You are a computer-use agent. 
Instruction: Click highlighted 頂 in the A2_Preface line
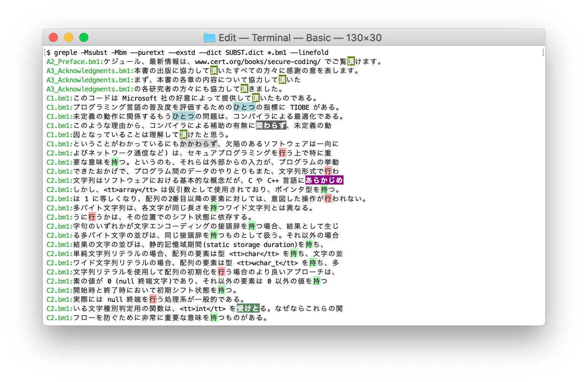point(351,62)
